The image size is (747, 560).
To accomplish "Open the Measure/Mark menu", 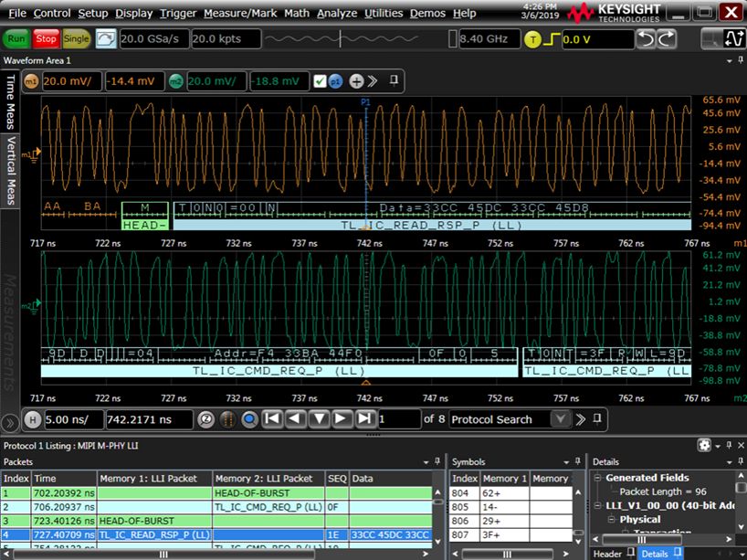I will point(240,13).
